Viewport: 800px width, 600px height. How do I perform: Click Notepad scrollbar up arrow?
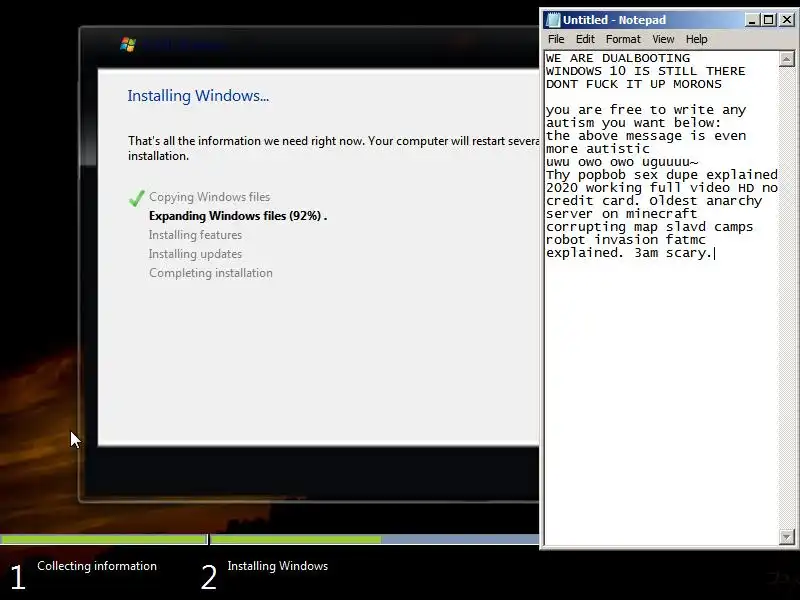[x=786, y=59]
